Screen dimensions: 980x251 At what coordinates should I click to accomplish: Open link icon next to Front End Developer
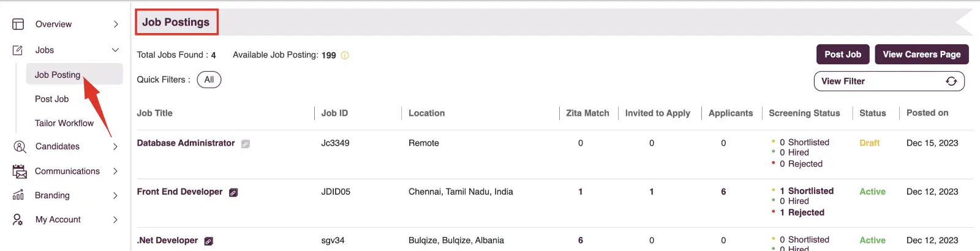[x=233, y=192]
